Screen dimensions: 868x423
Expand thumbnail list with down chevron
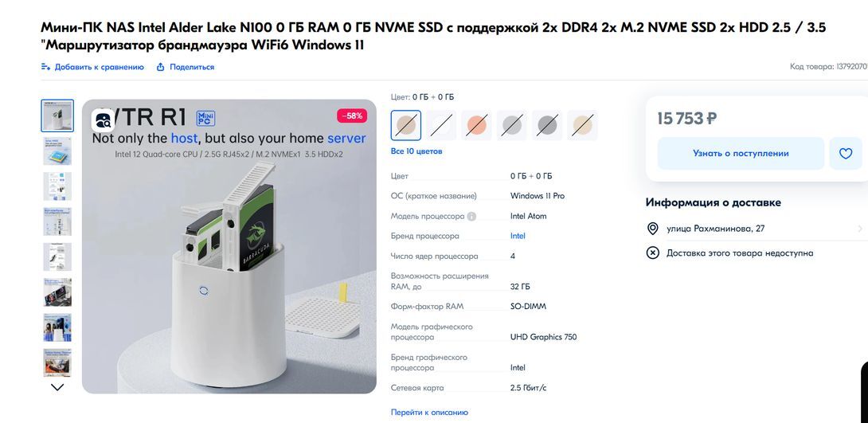[57, 387]
